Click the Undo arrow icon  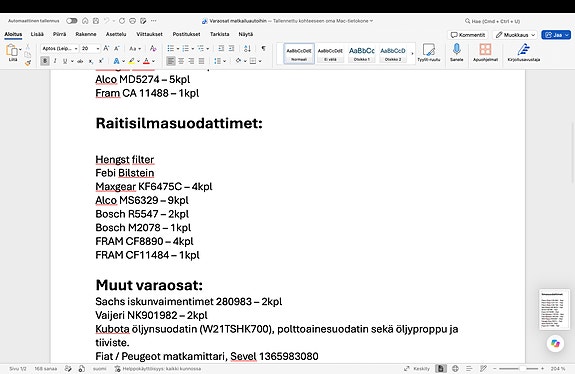point(107,21)
